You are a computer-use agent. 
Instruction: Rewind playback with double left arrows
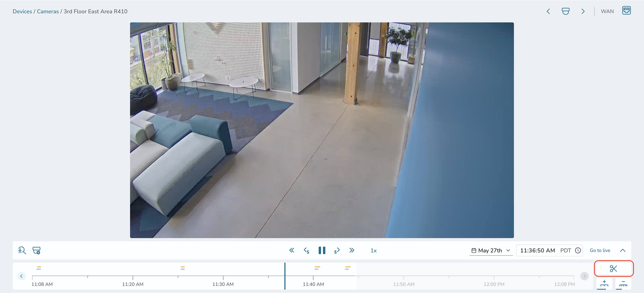pos(291,250)
